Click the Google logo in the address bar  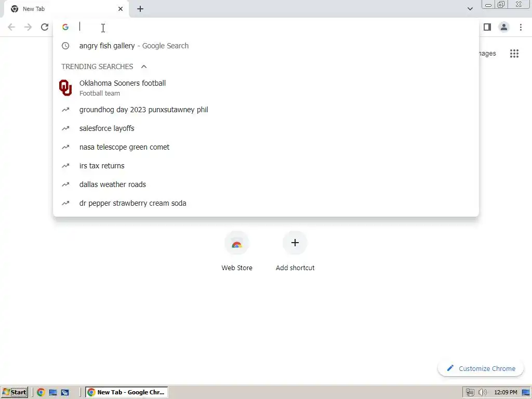(x=65, y=27)
